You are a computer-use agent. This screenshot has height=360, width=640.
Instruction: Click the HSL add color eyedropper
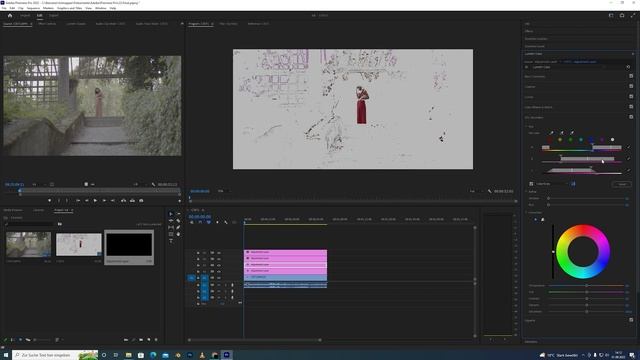[562, 133]
